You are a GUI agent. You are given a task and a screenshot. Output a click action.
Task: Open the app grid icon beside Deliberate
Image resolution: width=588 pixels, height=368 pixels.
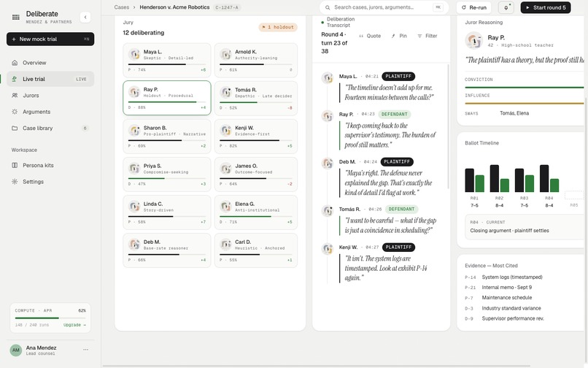click(16, 17)
